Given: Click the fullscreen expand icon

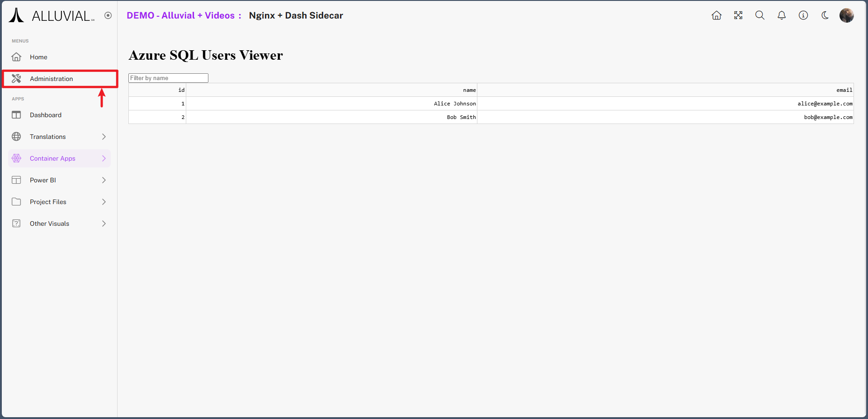Looking at the screenshot, I should 738,15.
